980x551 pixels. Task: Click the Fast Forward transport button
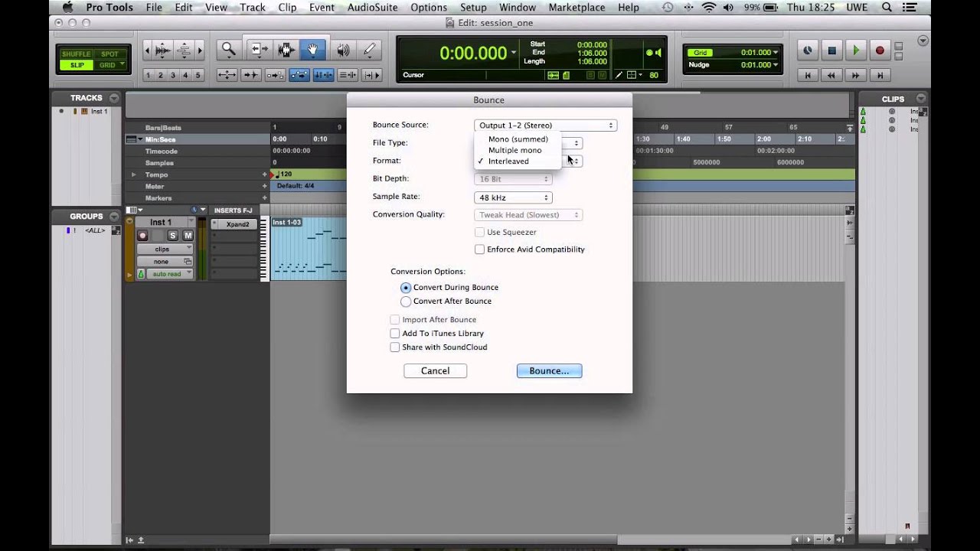click(856, 75)
